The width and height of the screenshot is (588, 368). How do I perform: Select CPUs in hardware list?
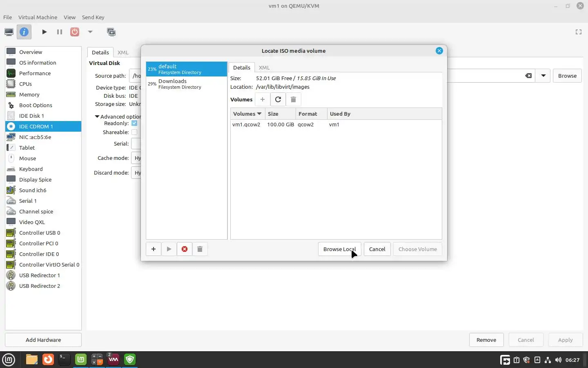click(43, 84)
